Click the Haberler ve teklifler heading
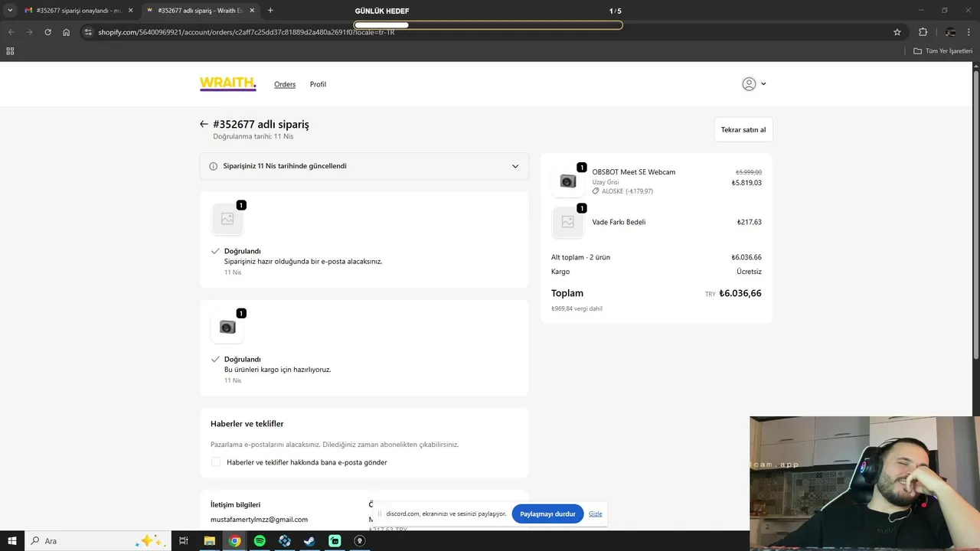The height and width of the screenshot is (551, 980). [247, 424]
